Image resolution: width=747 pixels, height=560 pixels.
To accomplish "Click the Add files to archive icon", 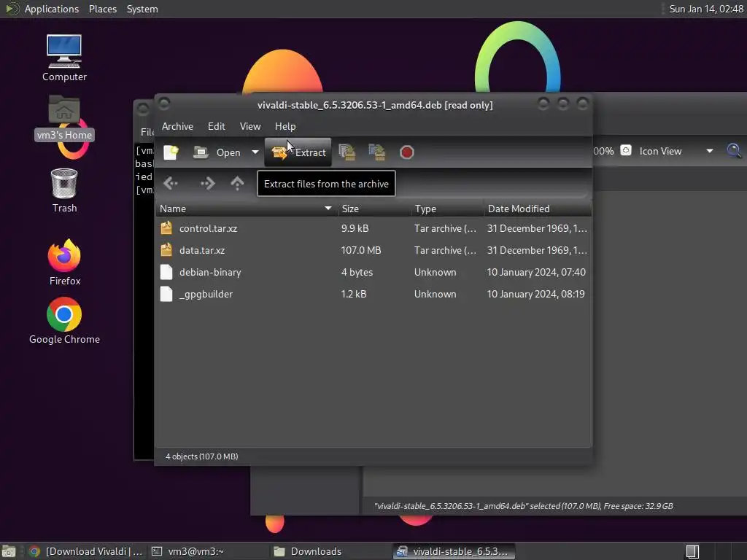I will click(x=347, y=152).
